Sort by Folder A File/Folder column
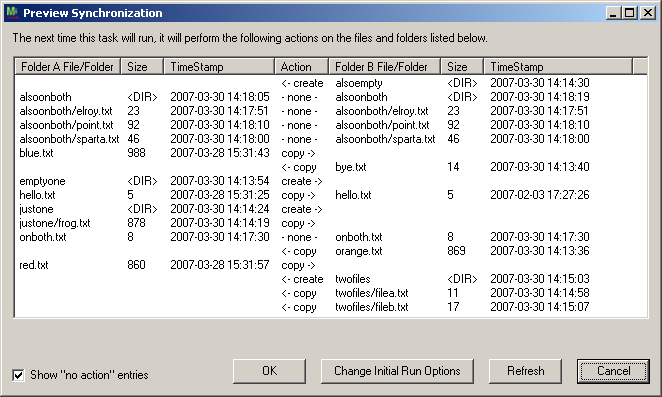662x397 pixels. click(68, 67)
